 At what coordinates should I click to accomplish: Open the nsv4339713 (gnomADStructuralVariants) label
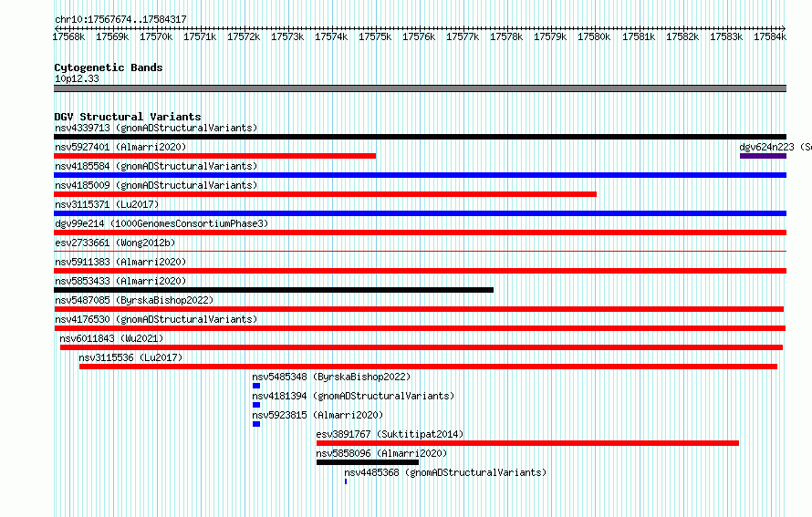tap(156, 128)
